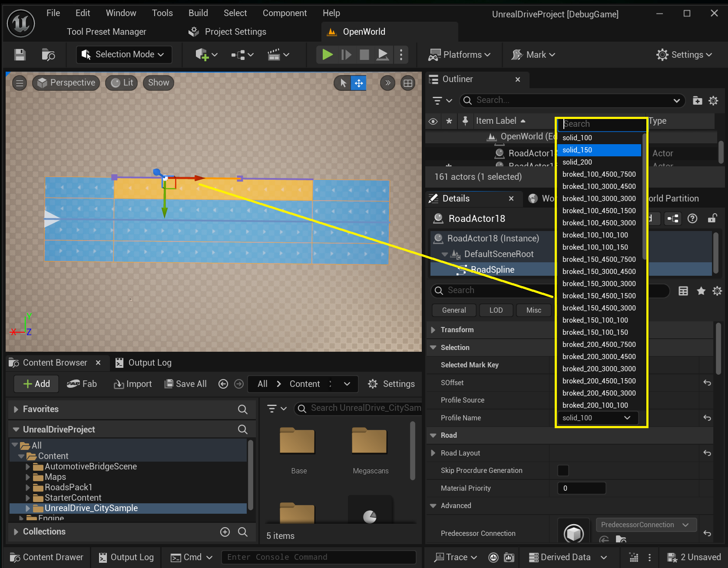The image size is (728, 568).
Task: Activate the viewport translate move tool
Action: (359, 83)
